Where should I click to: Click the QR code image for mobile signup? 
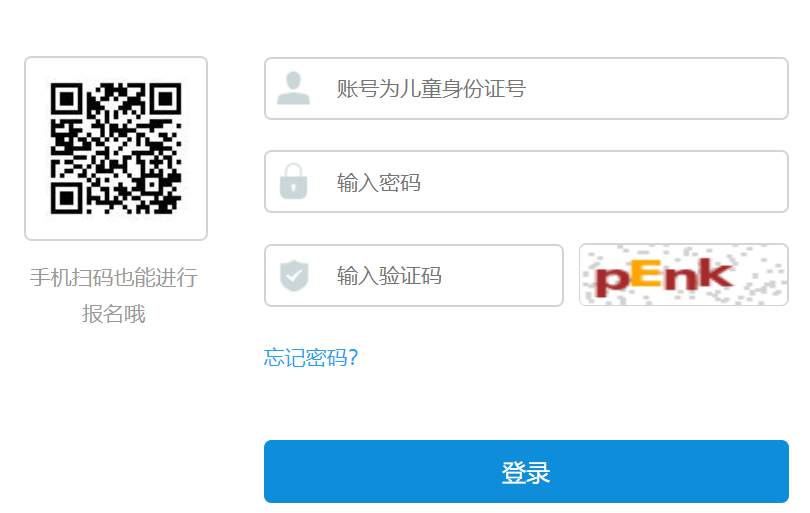(116, 148)
